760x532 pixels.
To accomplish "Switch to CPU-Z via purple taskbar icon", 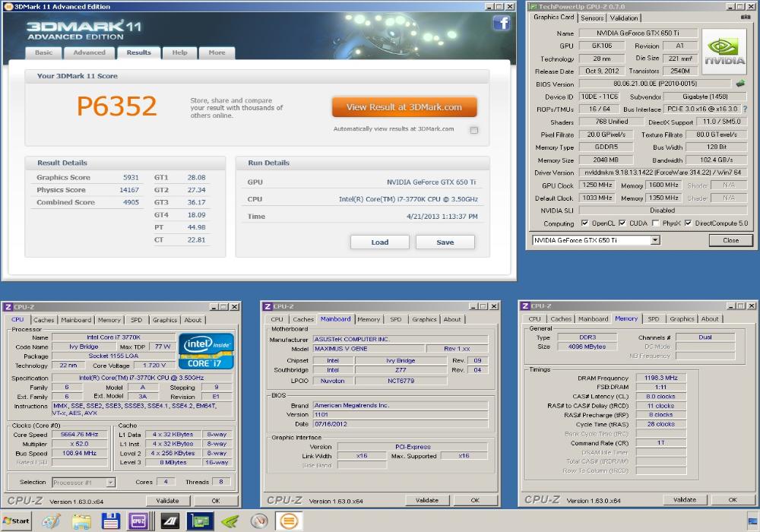I will click(138, 521).
